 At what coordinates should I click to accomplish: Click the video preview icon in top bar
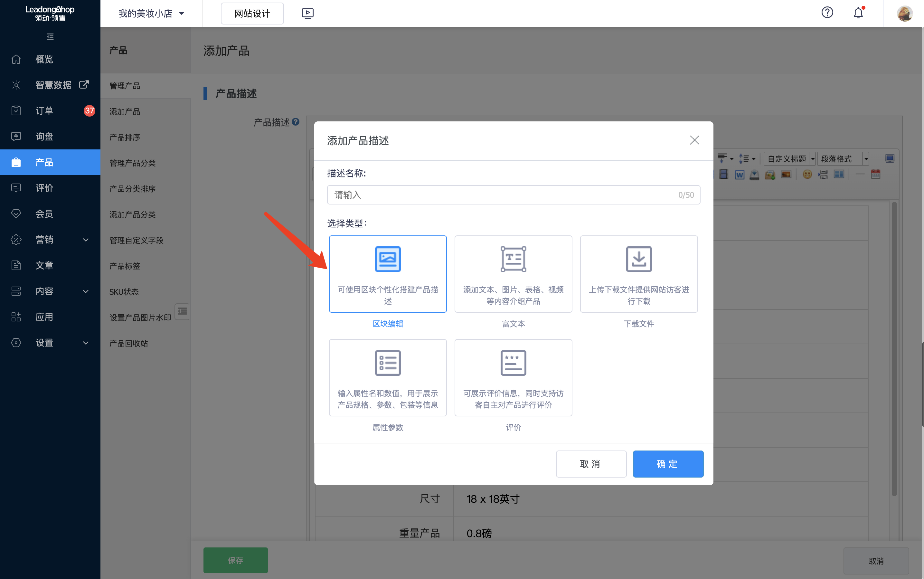click(x=307, y=14)
